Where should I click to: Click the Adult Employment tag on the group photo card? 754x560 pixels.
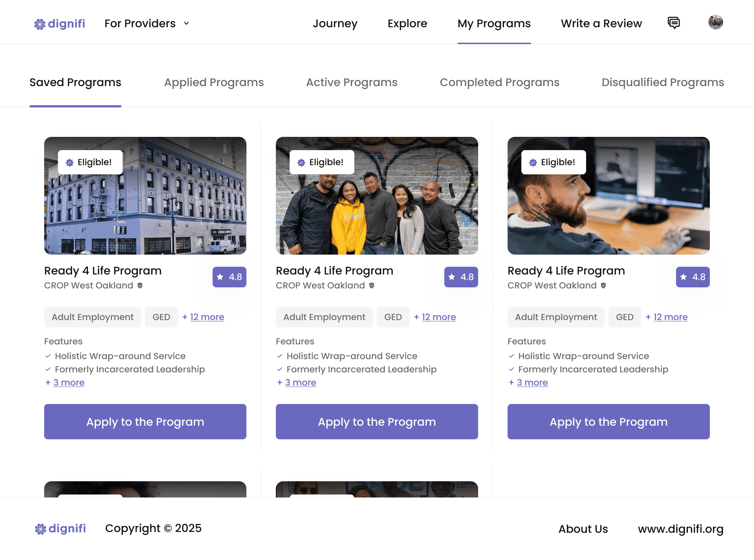[x=324, y=317]
